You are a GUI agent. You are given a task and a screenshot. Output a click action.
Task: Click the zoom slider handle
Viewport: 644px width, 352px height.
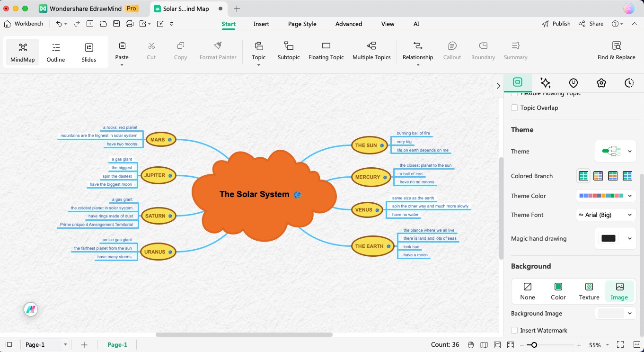click(x=534, y=345)
